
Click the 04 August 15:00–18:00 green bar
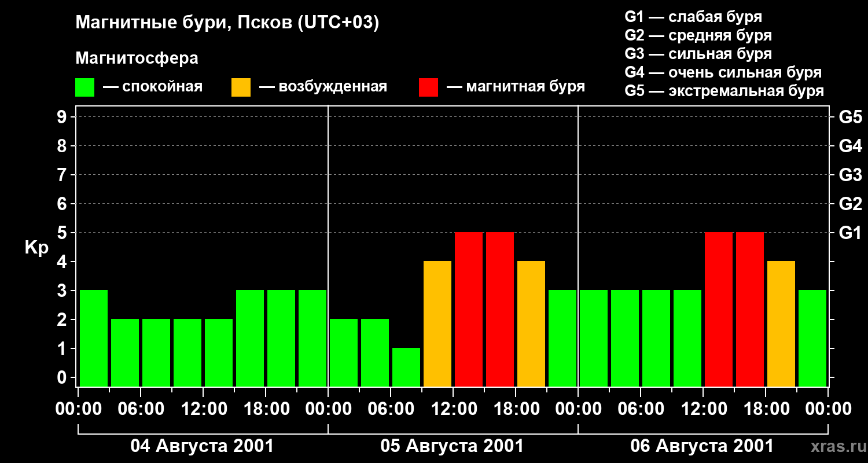click(250, 338)
